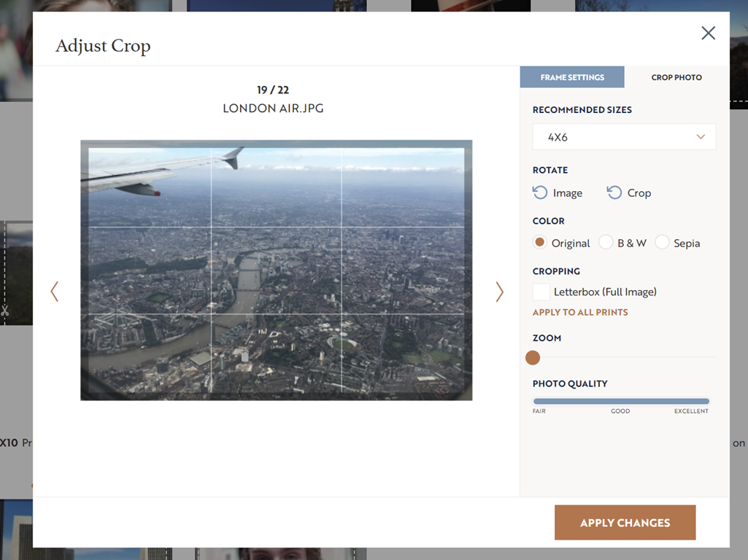
Task: Go to the next photo arrow
Action: (499, 292)
